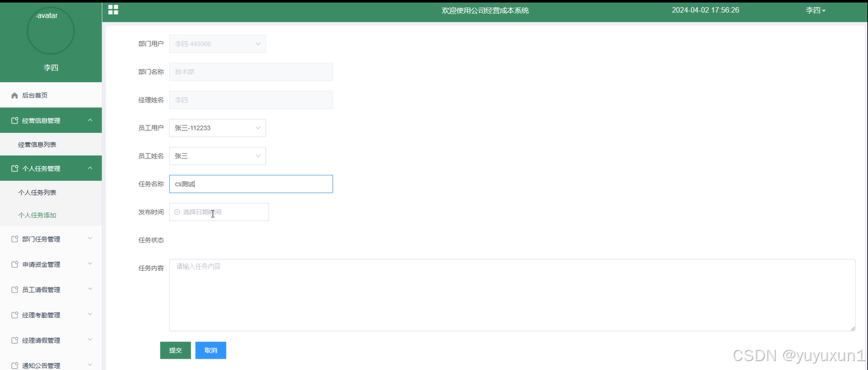Open the 部门用户 dropdown 李四-445566
868x370 pixels.
pos(217,44)
